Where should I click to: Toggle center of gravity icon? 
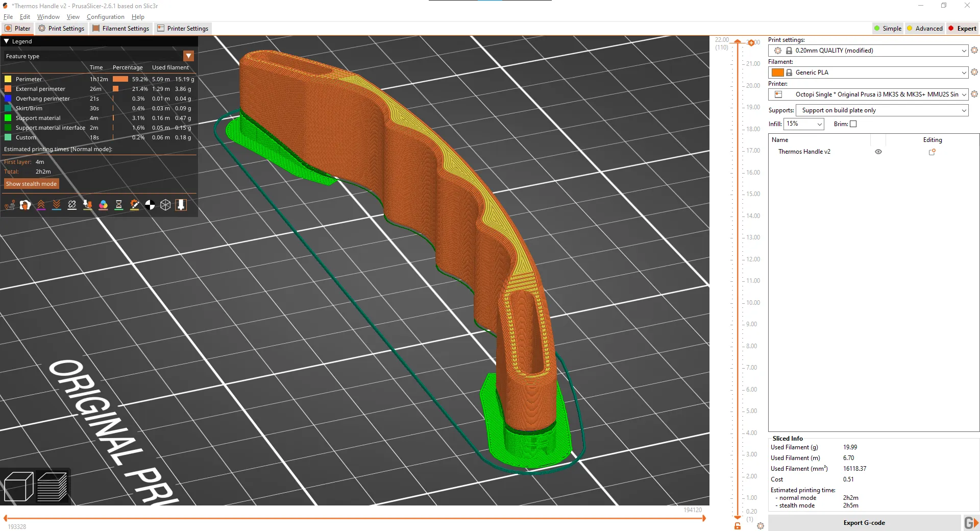click(x=150, y=205)
